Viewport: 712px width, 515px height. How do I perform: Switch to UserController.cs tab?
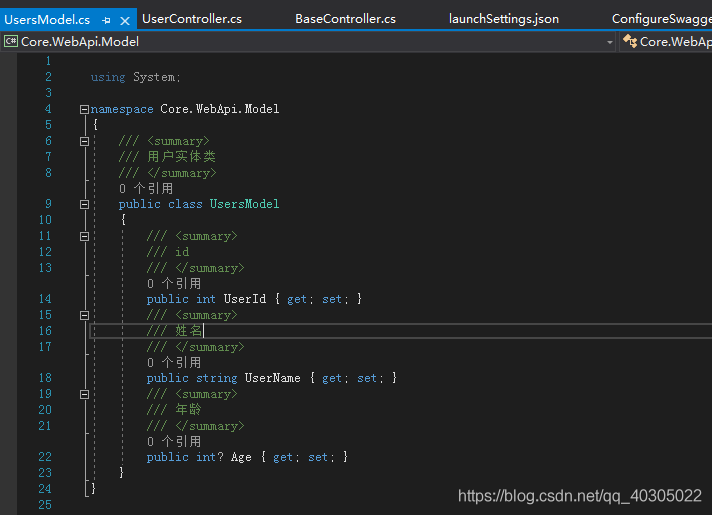192,19
